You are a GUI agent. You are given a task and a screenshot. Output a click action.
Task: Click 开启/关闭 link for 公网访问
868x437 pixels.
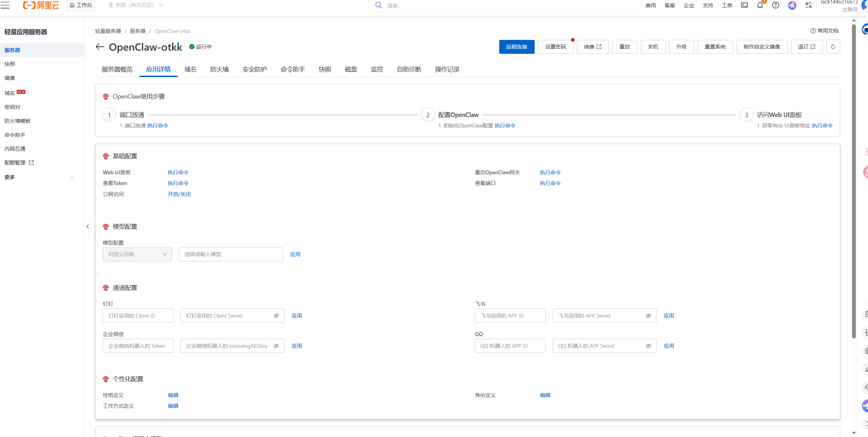179,194
